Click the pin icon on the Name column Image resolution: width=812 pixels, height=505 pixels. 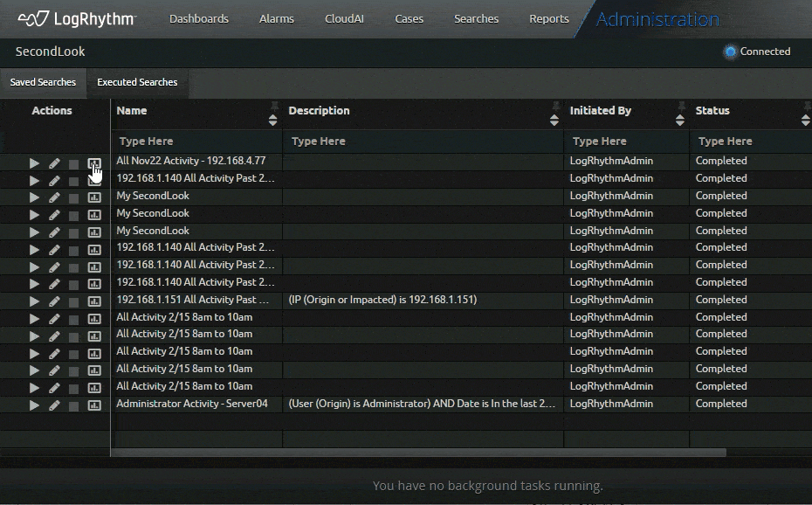coord(274,104)
